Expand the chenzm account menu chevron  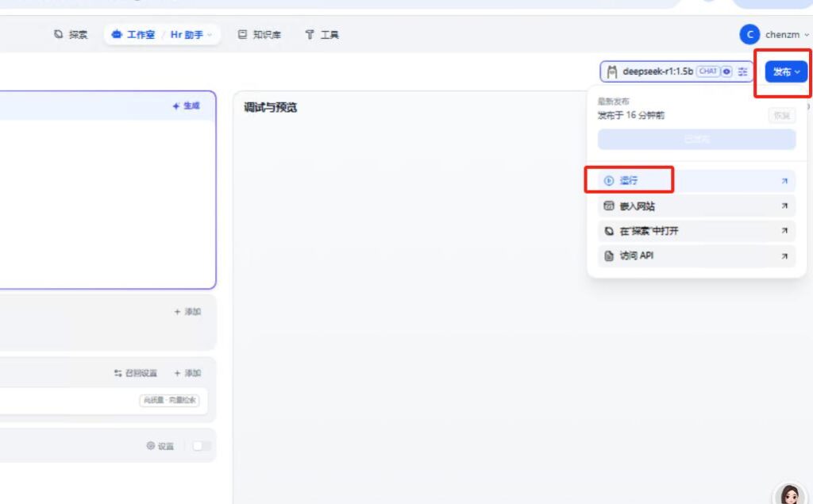pos(807,35)
